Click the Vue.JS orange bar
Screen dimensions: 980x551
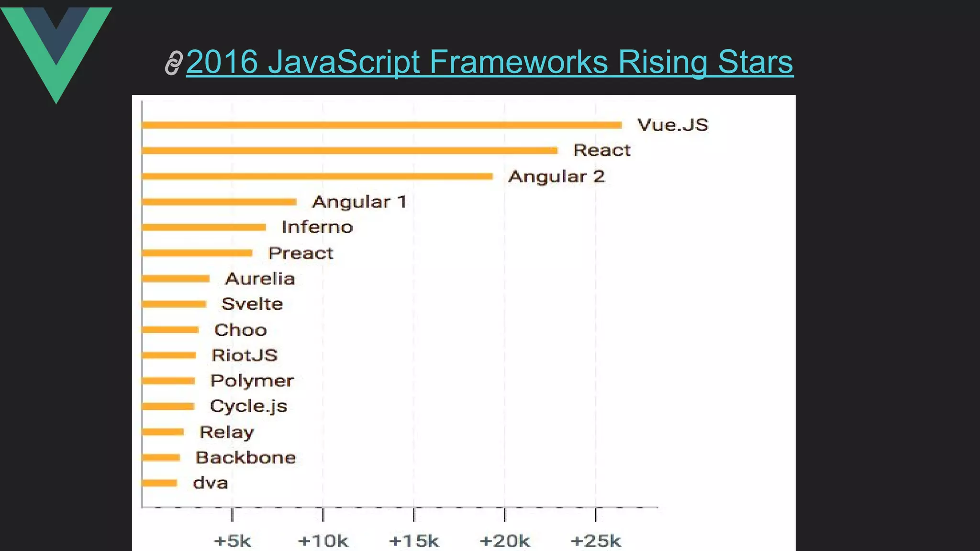(382, 125)
